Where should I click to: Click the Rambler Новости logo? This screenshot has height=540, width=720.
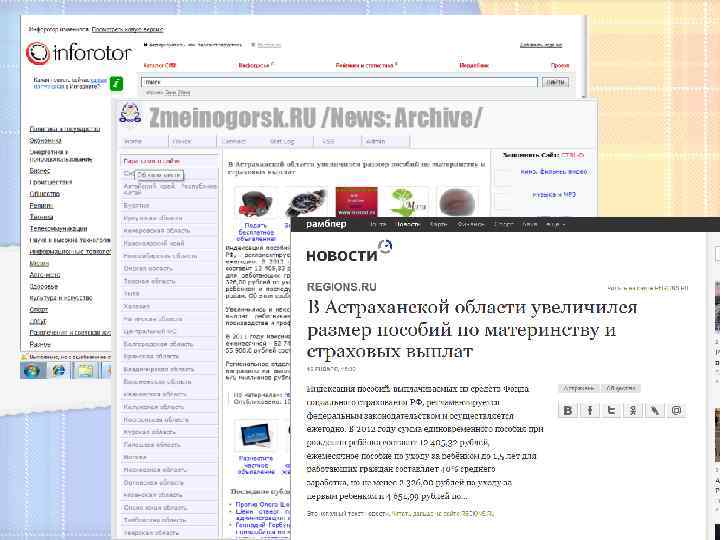pyautogui.click(x=349, y=252)
